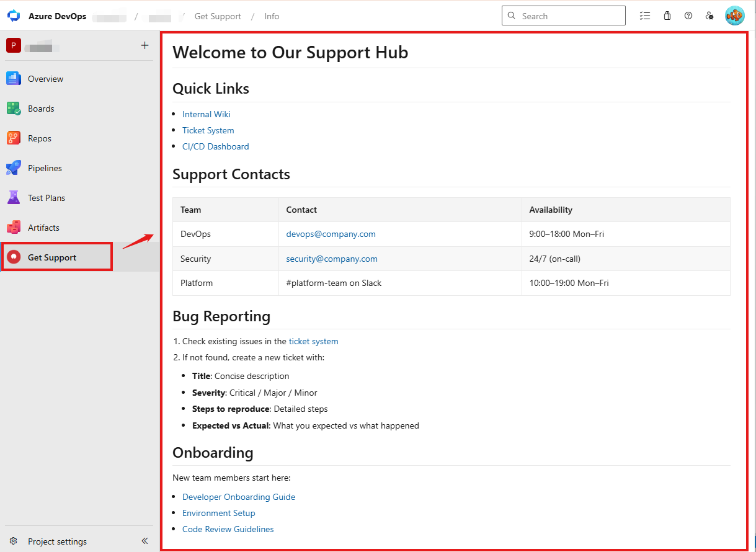Open the work items checklist icon
This screenshot has height=552, width=756.
coord(645,16)
